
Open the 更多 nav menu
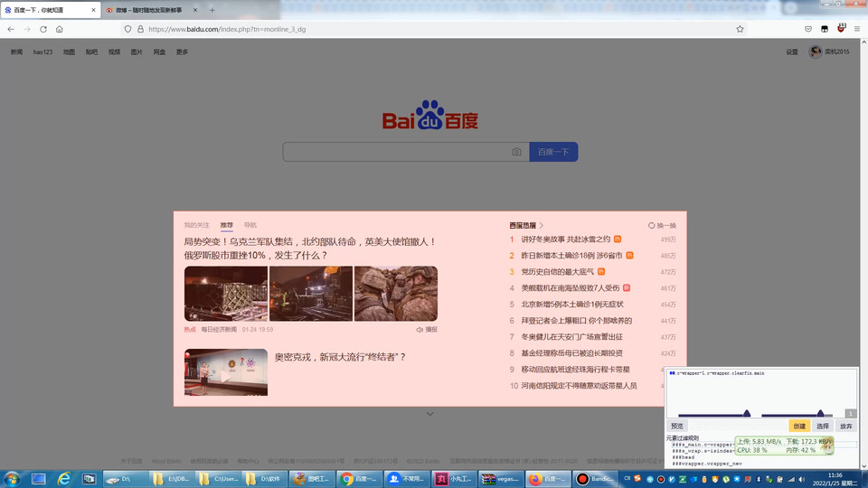click(x=182, y=52)
